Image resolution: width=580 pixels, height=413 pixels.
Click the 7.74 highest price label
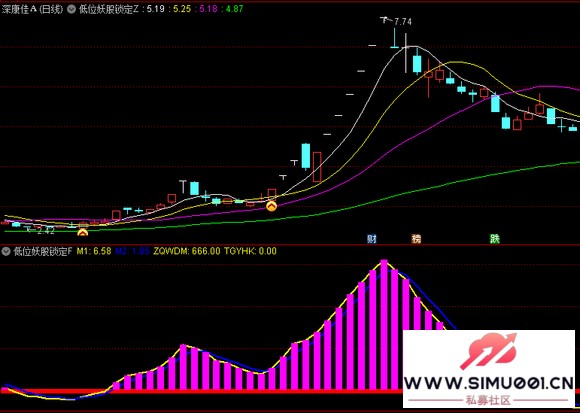[x=402, y=22]
